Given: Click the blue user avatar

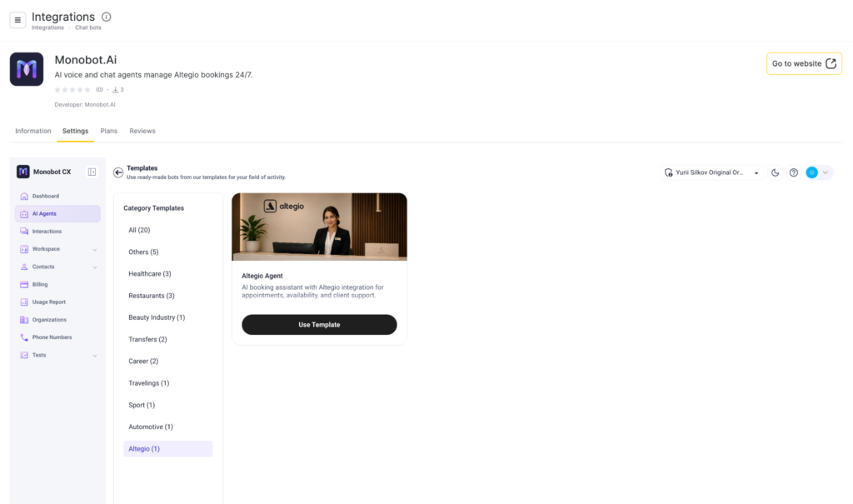Looking at the screenshot, I should coord(811,172).
